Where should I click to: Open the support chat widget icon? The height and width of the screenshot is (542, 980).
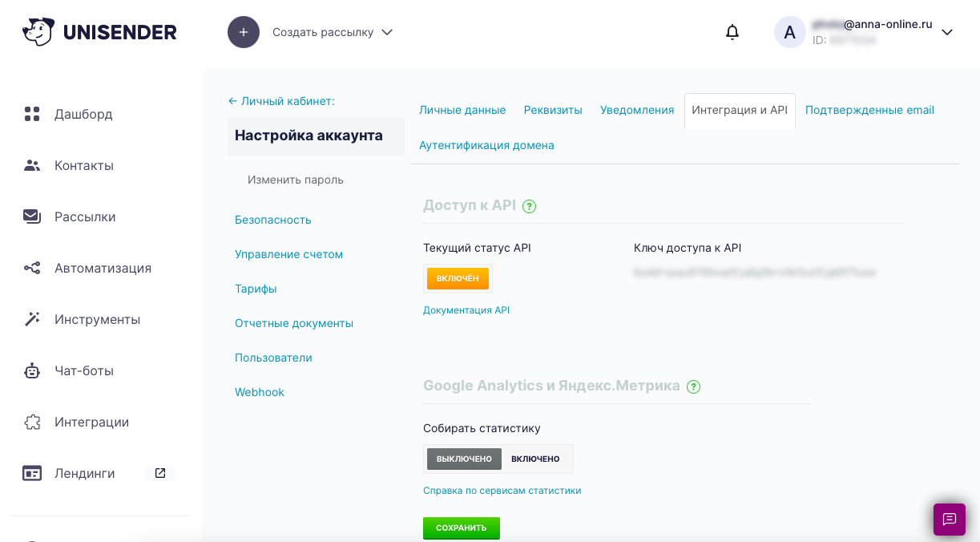(x=950, y=520)
